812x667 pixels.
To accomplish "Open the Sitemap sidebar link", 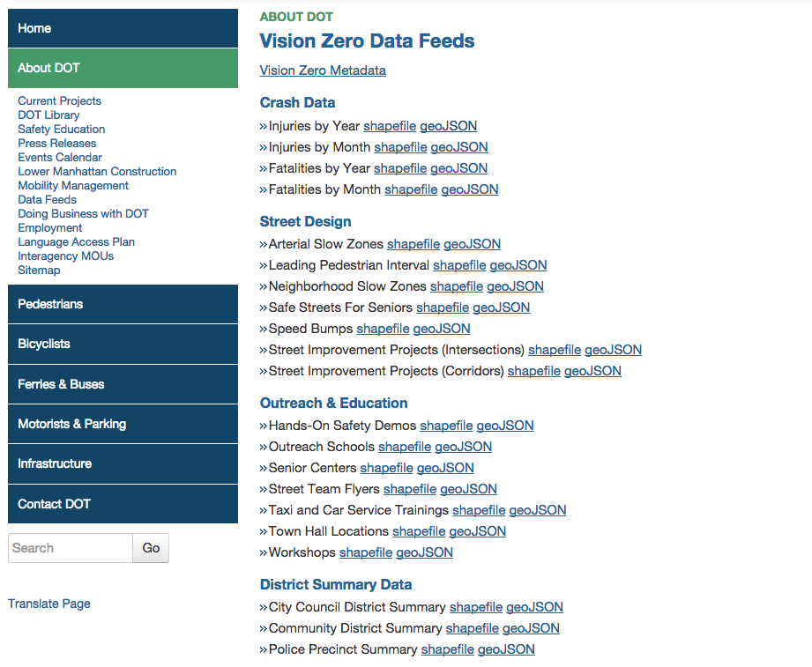I will pyautogui.click(x=39, y=271).
